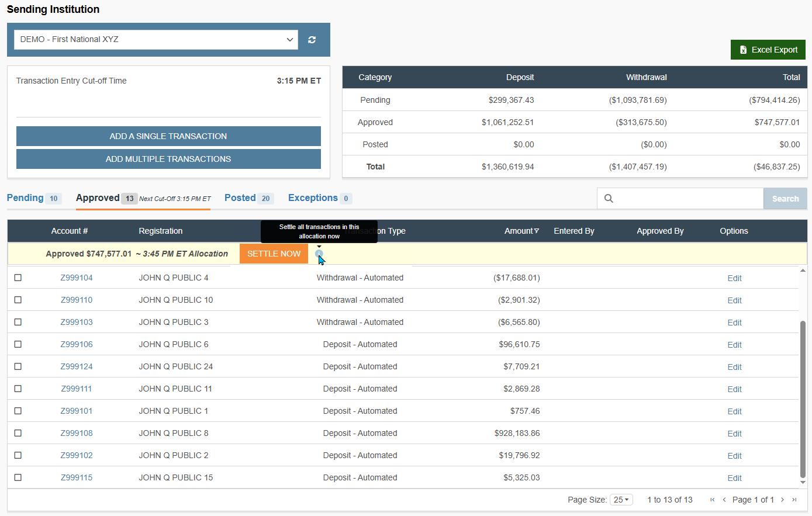Check the box for account Z999110
812x516 pixels.
pos(18,300)
